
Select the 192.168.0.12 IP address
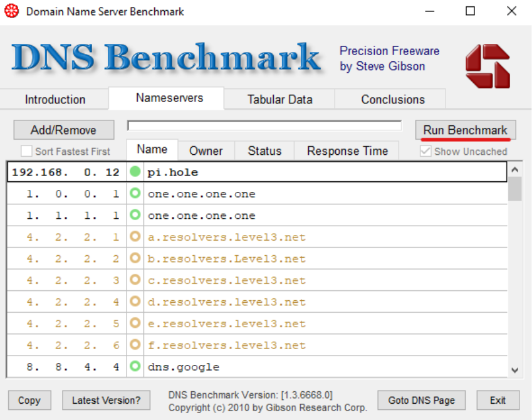click(x=66, y=172)
